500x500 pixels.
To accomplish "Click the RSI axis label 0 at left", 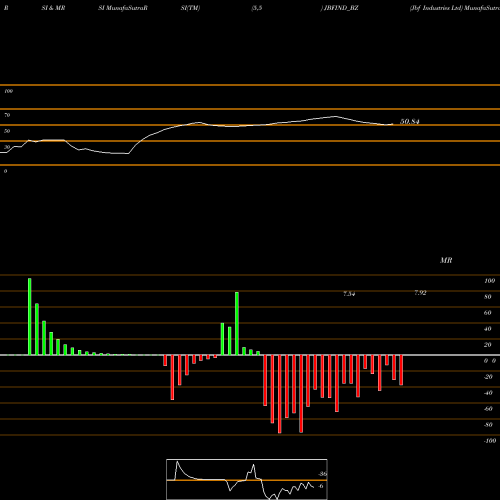I will click(x=5, y=171).
